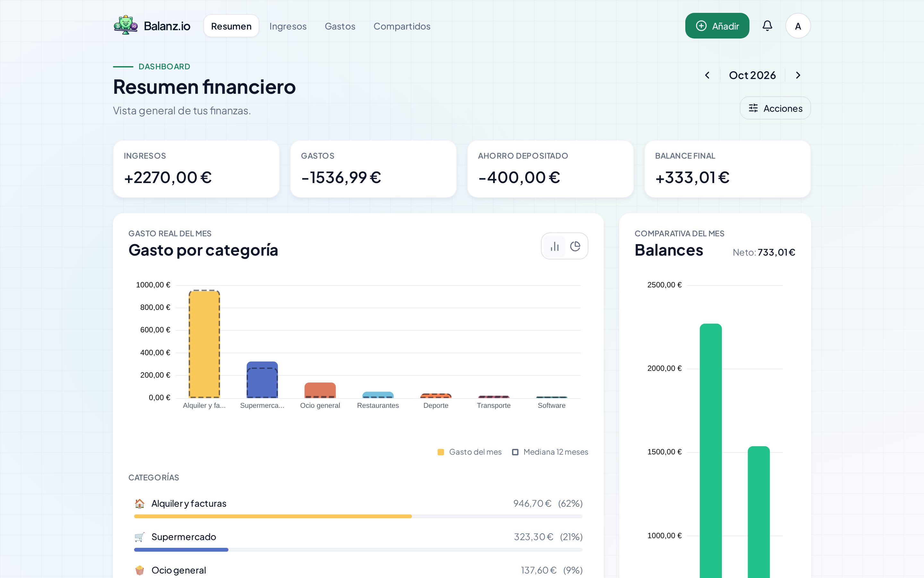
Task: Click the shopping cart icon for Supermercado
Action: (x=140, y=537)
